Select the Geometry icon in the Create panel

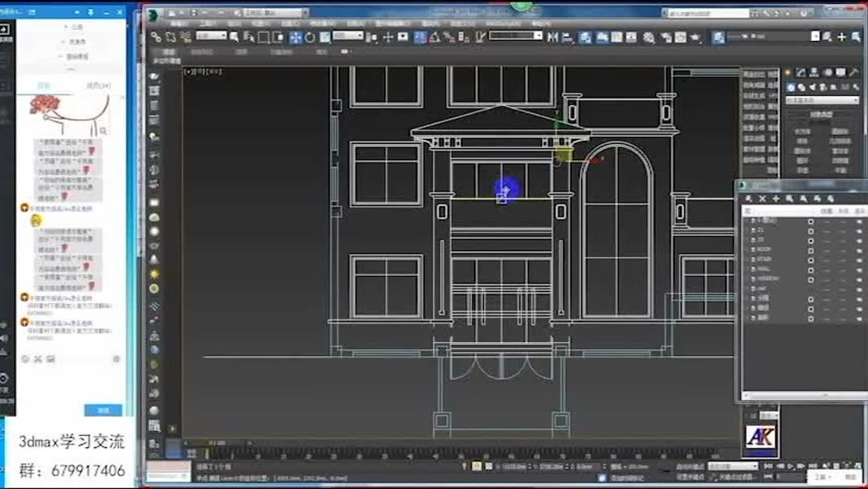(790, 87)
